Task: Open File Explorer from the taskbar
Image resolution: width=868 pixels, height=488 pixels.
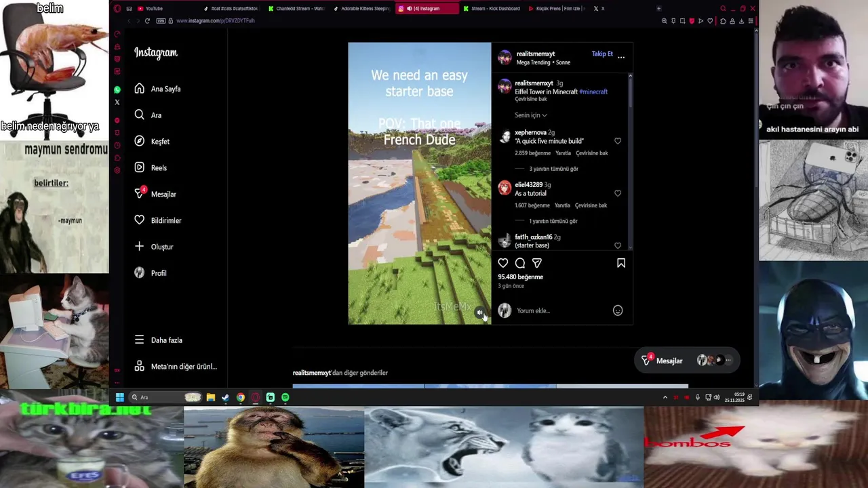Action: click(211, 397)
